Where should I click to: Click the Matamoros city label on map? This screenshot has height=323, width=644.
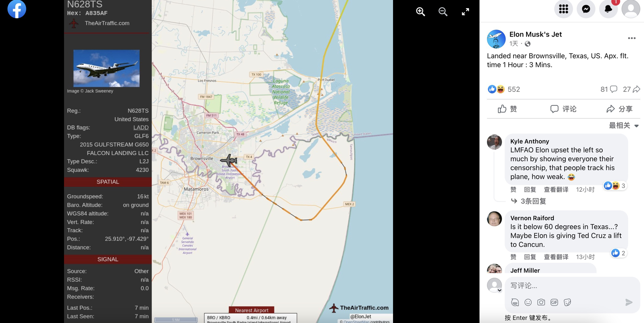(196, 189)
